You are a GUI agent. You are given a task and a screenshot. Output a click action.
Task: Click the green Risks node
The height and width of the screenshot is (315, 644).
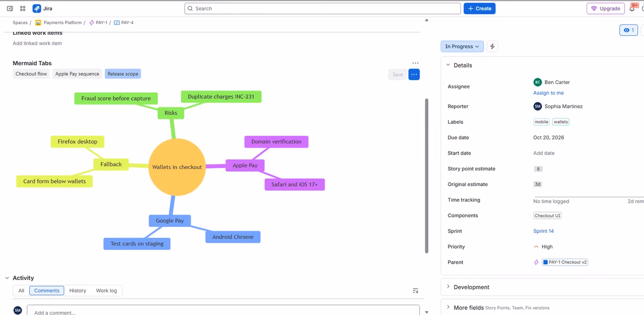[171, 113]
